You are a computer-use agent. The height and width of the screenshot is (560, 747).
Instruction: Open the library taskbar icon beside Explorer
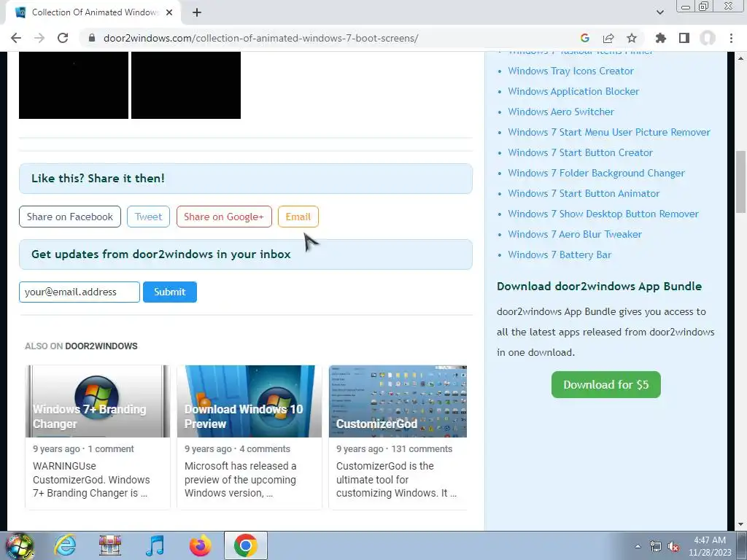[110, 545]
